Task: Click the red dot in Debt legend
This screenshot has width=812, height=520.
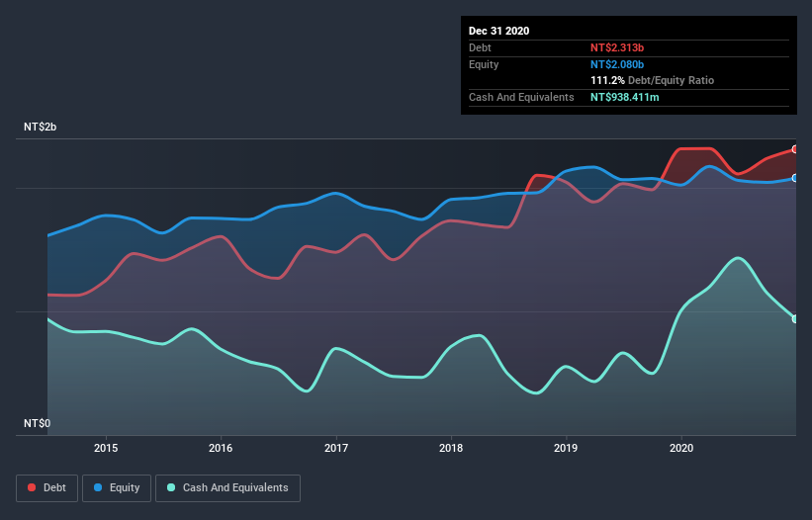Action: coord(32,487)
